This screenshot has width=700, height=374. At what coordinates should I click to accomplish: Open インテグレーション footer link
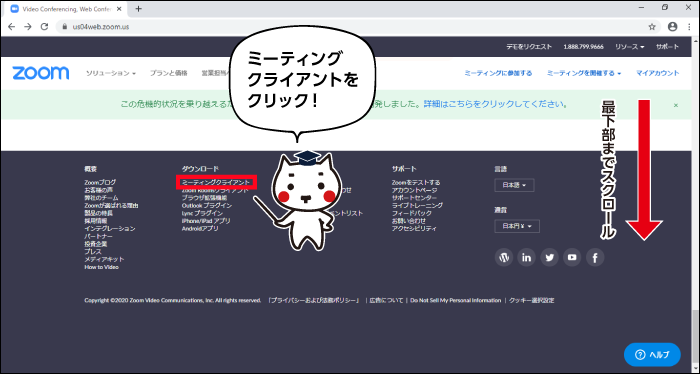[x=110, y=228]
